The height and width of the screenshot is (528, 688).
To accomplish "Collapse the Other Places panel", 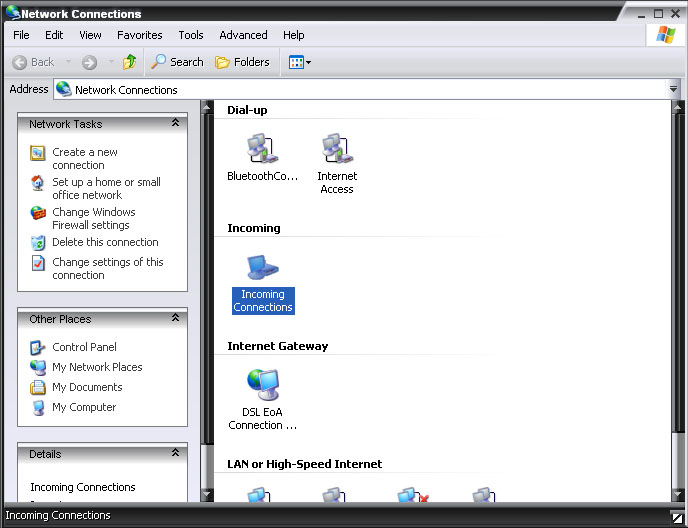I will pyautogui.click(x=176, y=317).
